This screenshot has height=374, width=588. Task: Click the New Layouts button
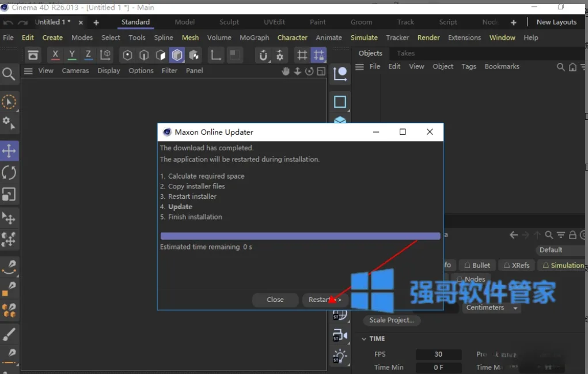point(556,22)
